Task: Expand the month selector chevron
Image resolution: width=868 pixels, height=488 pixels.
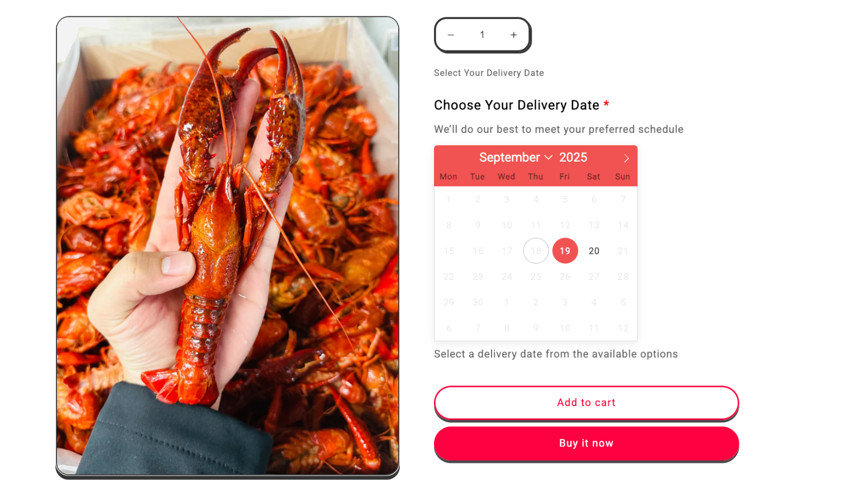Action: (548, 158)
